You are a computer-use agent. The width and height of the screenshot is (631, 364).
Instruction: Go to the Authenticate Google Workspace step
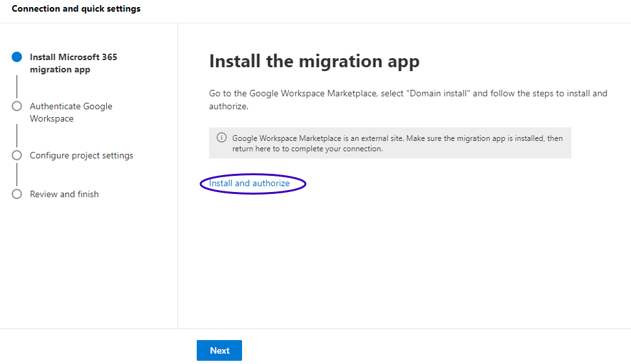71,112
